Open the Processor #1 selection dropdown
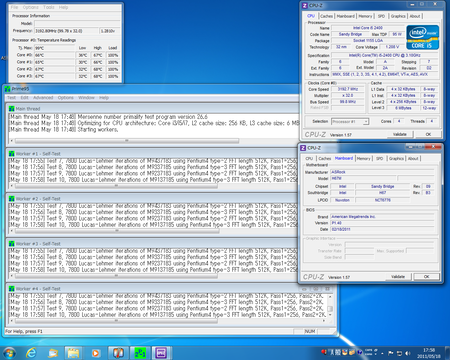Screen dimensions: 450x360 350,121
